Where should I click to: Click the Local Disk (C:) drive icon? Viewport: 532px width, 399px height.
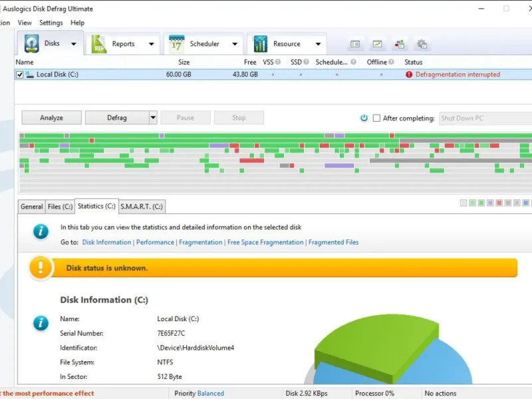point(30,74)
